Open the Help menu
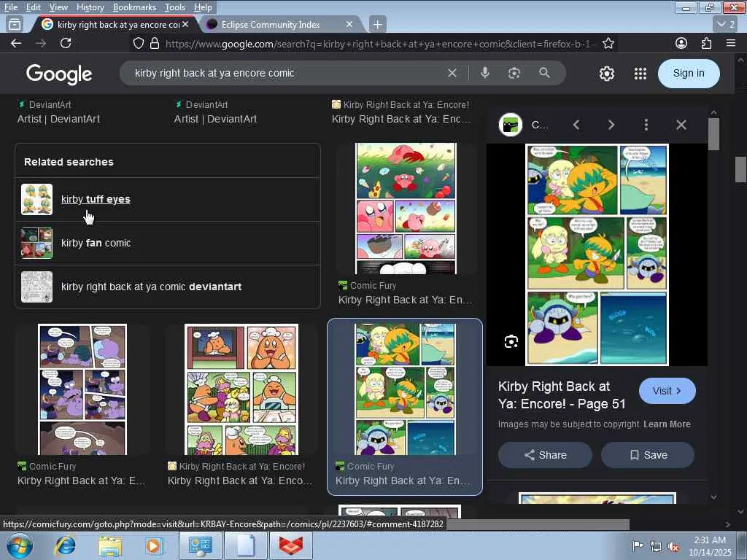 tap(203, 7)
